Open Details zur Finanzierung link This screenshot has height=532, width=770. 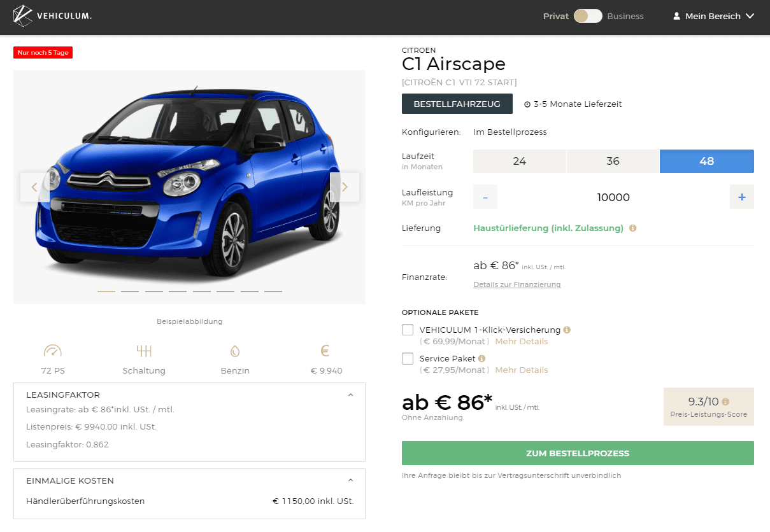click(517, 284)
